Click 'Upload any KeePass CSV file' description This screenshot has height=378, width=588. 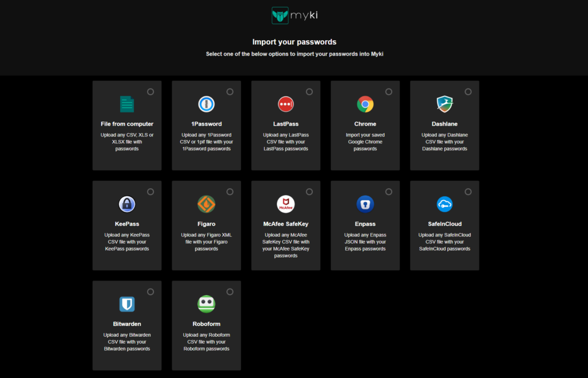pyautogui.click(x=127, y=242)
